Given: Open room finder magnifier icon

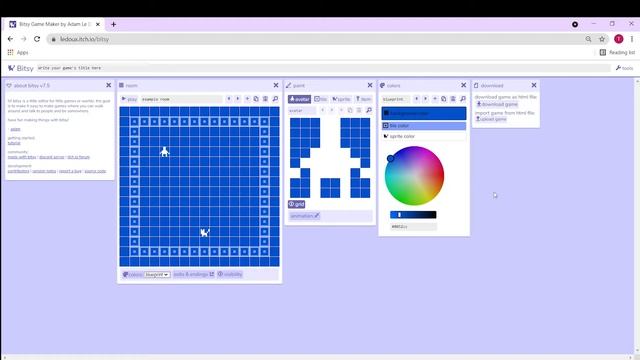Looking at the screenshot, I should tap(275, 99).
